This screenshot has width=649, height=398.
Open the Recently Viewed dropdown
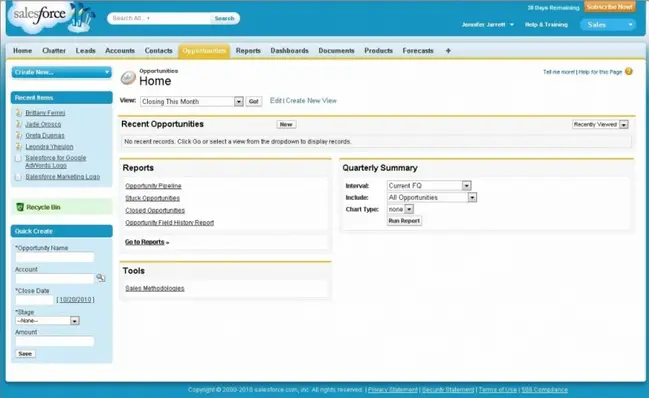point(623,125)
